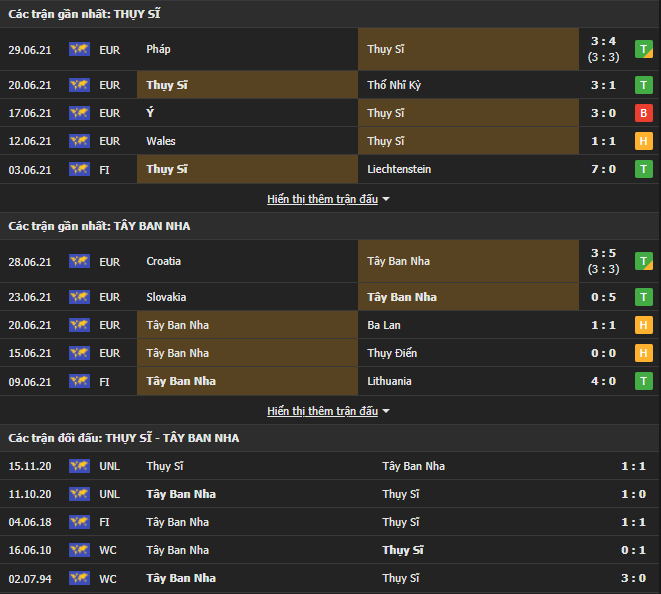Expand more matches for Thụy Sĩ
Viewport: 661px width, 594px height.
(x=322, y=199)
